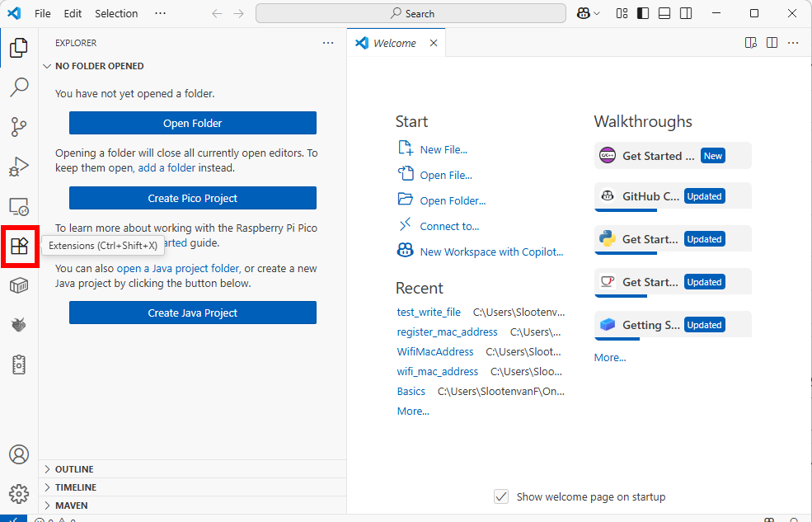This screenshot has height=522, width=812.
Task: Open the Java cup Get Start... walkthrough
Action: (673, 283)
